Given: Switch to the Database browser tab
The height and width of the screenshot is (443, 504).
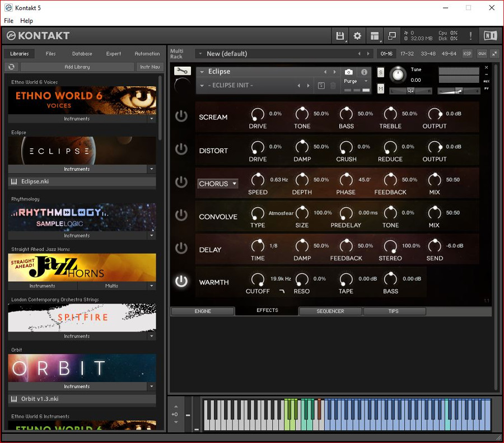Looking at the screenshot, I should coord(82,54).
